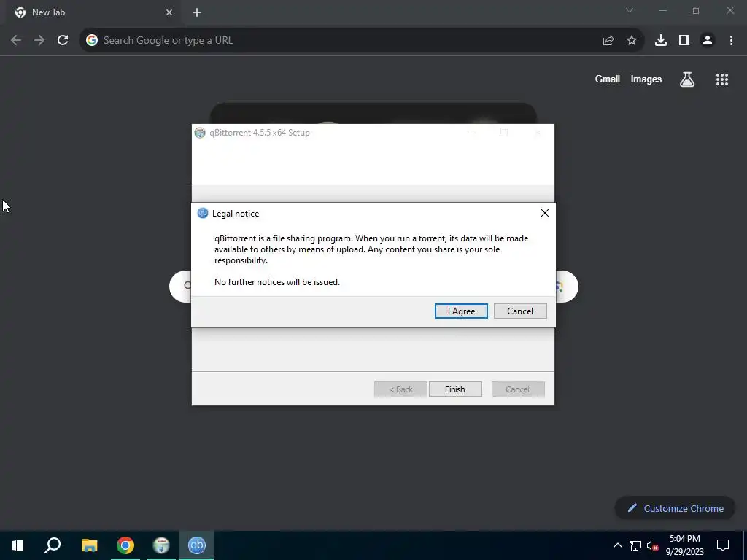Image resolution: width=747 pixels, height=560 pixels.
Task: Close the New Tab tab
Action: [x=169, y=12]
